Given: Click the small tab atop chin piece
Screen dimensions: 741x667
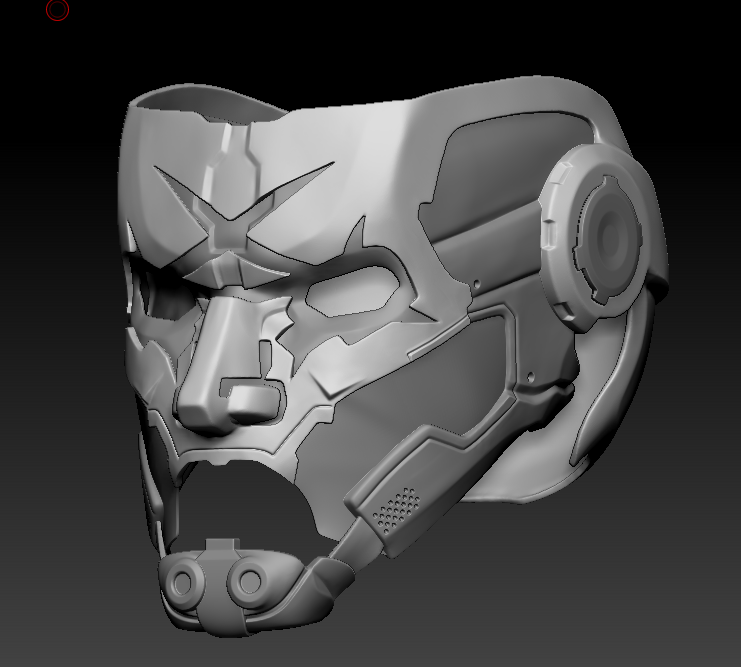Looking at the screenshot, I should click(x=220, y=547).
